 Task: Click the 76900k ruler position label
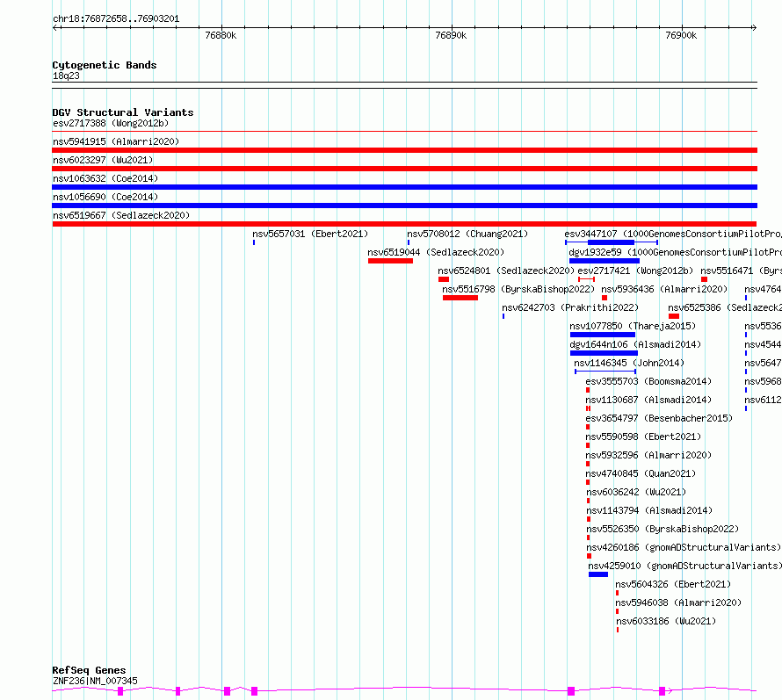[x=681, y=35]
